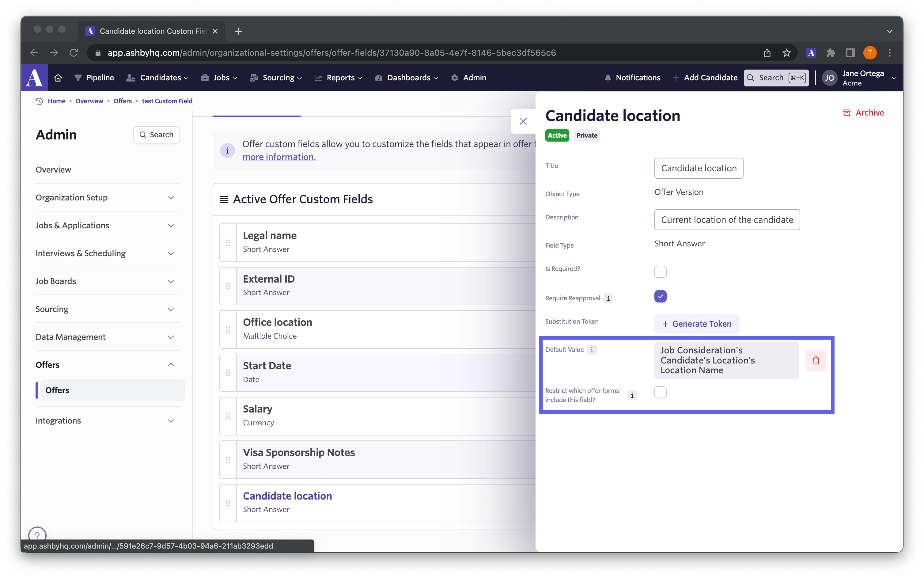Grab Salary field drag handle

[228, 416]
